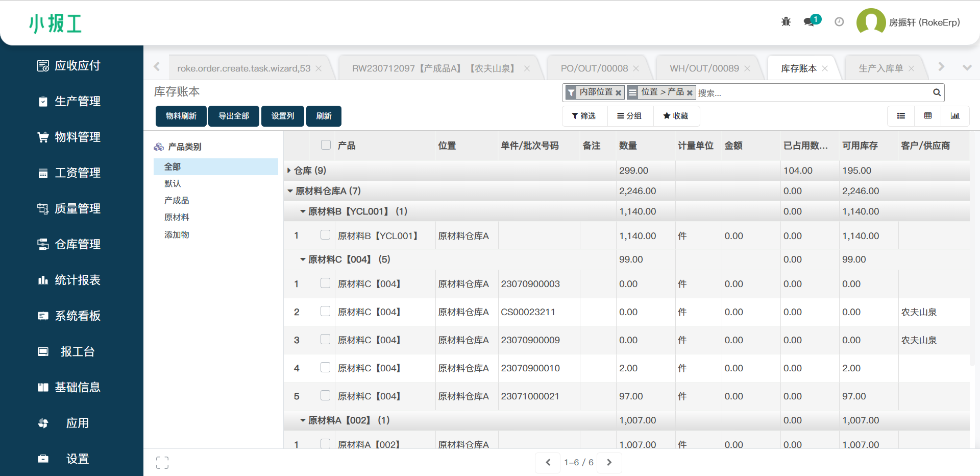Open the 统计报表 sidebar section
The height and width of the screenshot is (476, 980).
78,280
